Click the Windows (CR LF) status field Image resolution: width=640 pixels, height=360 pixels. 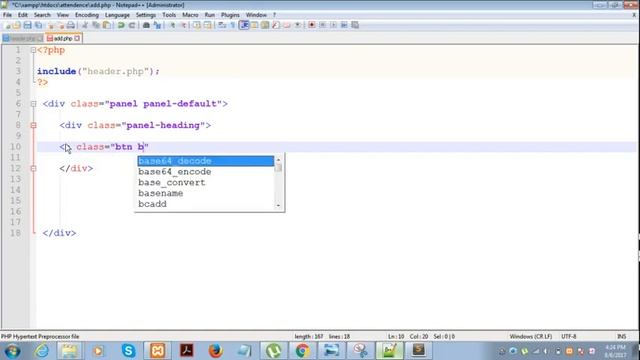531,336
